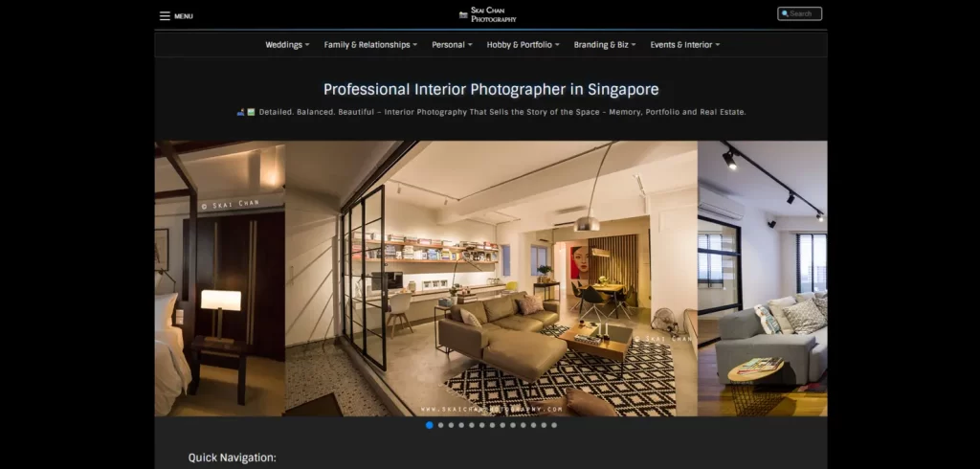Screen dimensions: 980x469
Task: Open the bedroom lamp photo slide
Action: [x=220, y=279]
